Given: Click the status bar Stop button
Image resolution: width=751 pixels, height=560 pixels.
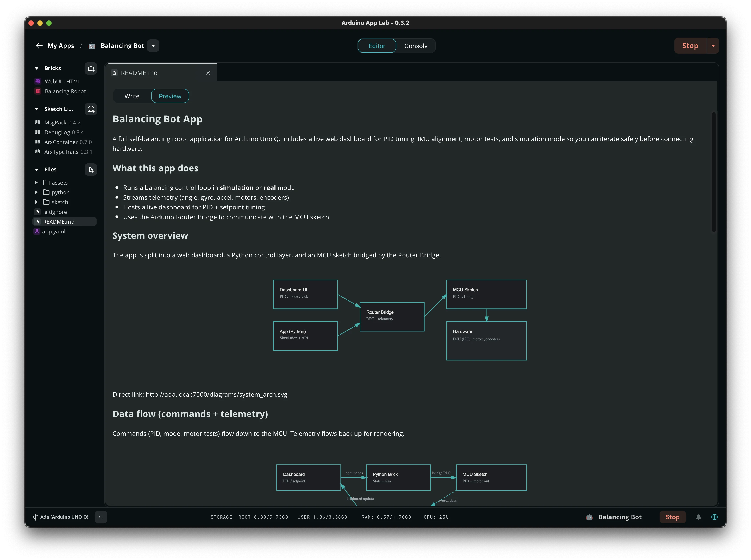Looking at the screenshot, I should (x=672, y=517).
